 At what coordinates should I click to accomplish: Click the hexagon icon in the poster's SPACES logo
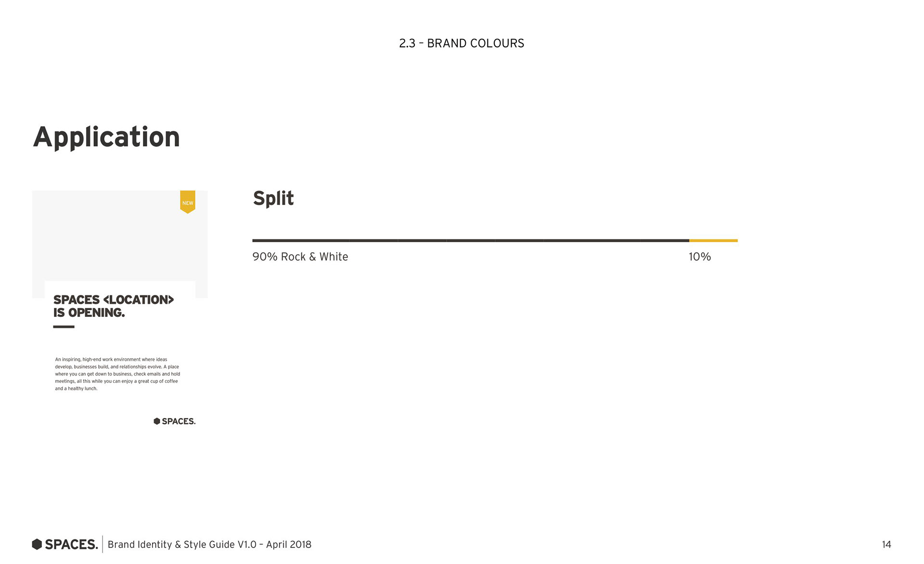point(156,421)
